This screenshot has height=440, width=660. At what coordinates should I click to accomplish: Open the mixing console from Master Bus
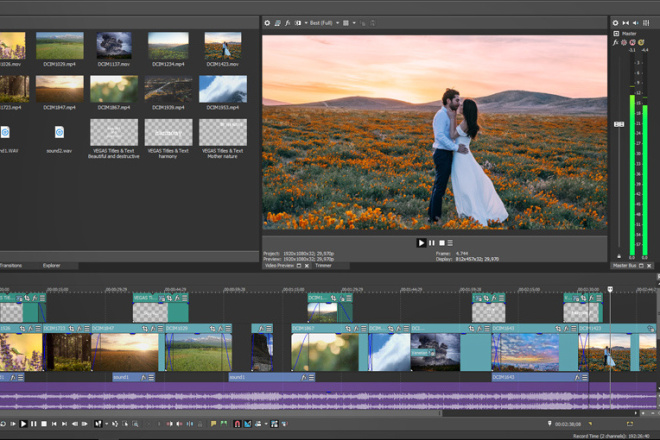[x=646, y=23]
